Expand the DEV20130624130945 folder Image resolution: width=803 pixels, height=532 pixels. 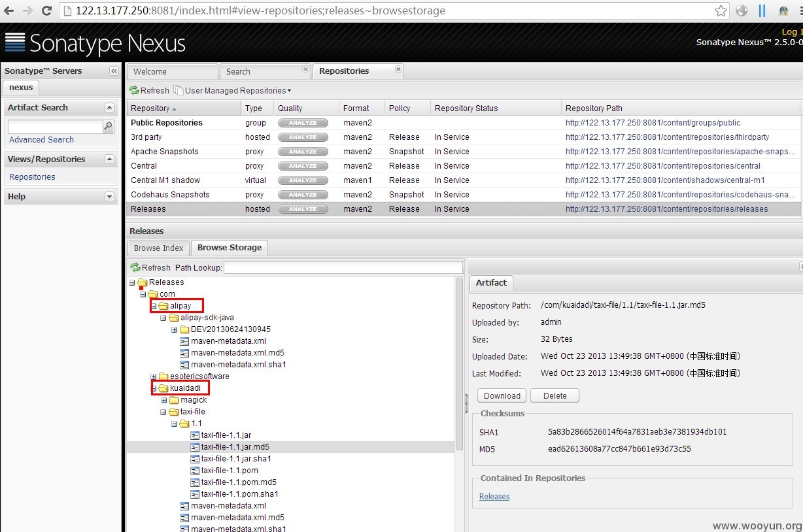175,329
